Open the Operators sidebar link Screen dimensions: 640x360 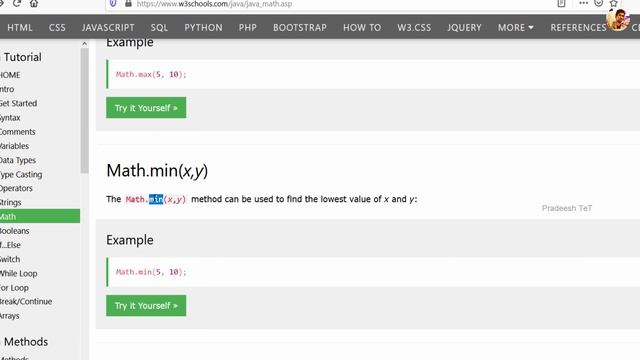click(x=16, y=188)
